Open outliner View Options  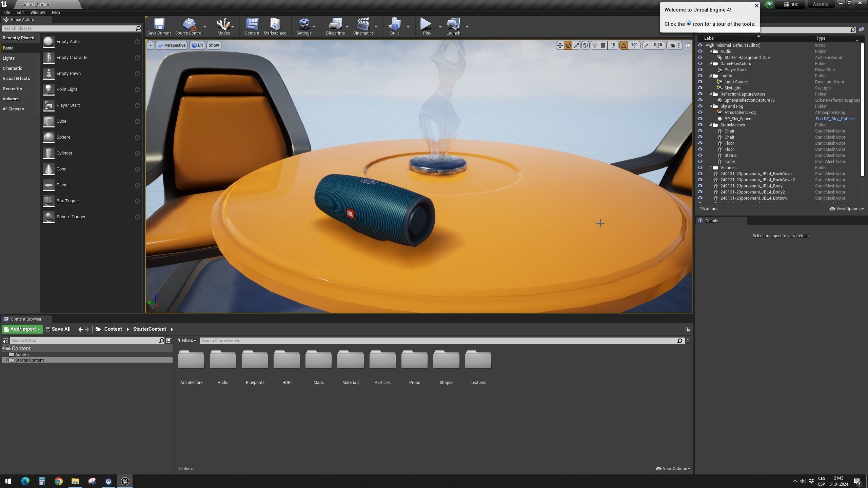tap(847, 209)
